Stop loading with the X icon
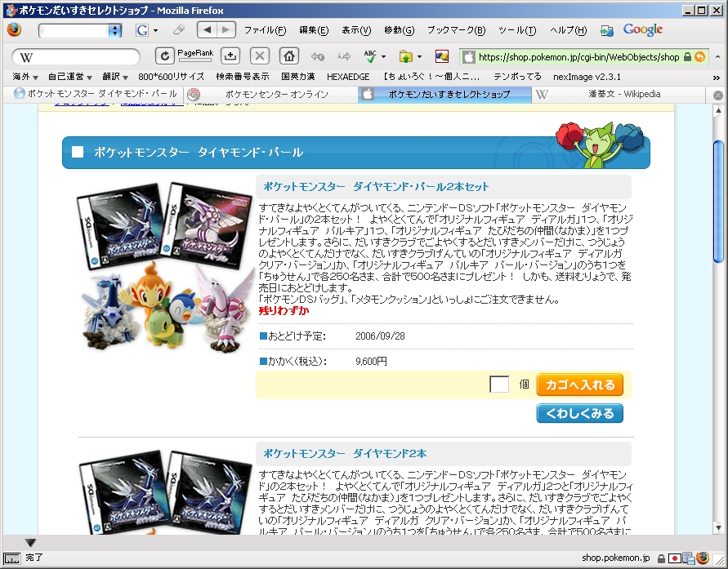This screenshot has width=728, height=569. (x=260, y=56)
